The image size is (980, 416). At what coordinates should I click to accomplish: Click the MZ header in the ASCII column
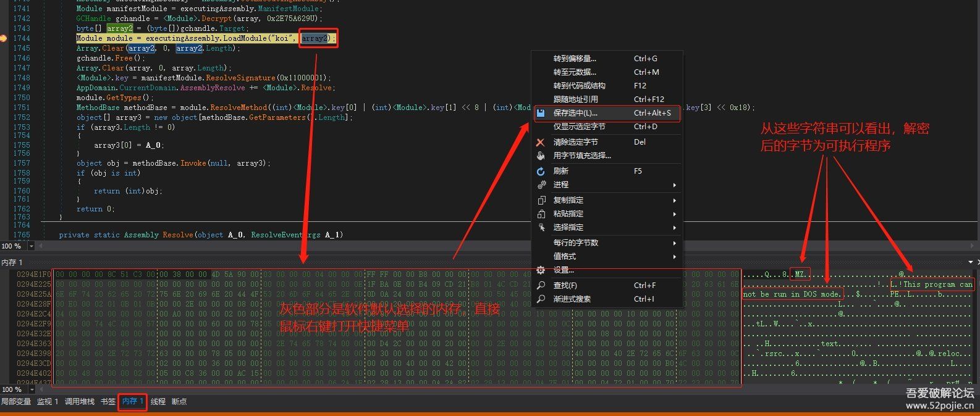(800, 274)
